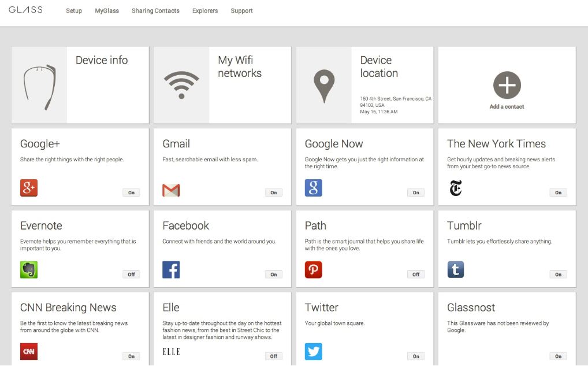
Task: Open the Setup menu item
Action: click(x=74, y=10)
